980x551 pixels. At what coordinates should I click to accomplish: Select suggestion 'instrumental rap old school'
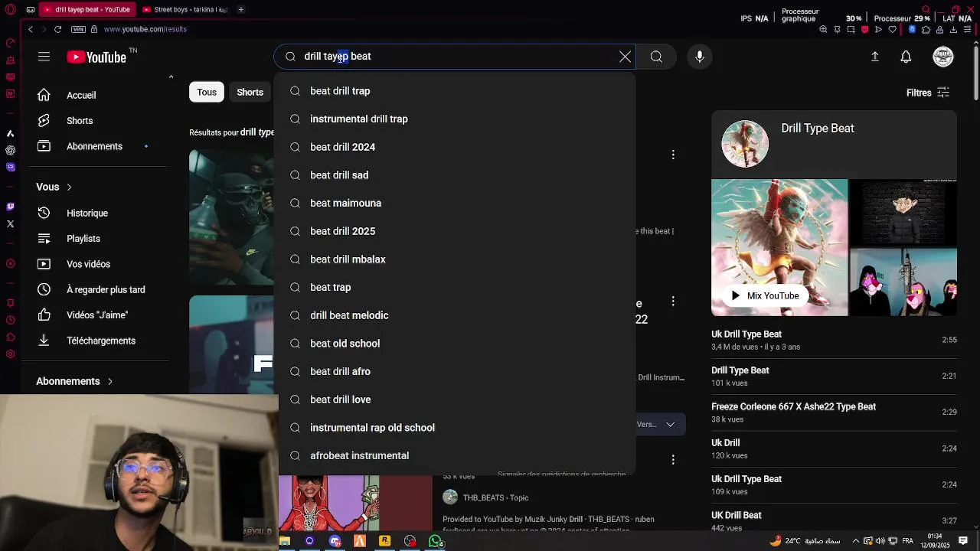pyautogui.click(x=456, y=428)
